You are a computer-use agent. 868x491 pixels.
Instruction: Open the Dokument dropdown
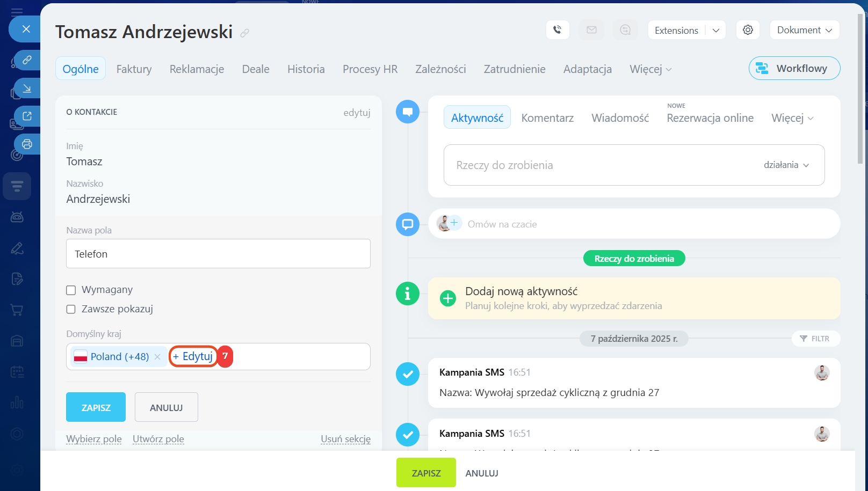[x=805, y=30]
